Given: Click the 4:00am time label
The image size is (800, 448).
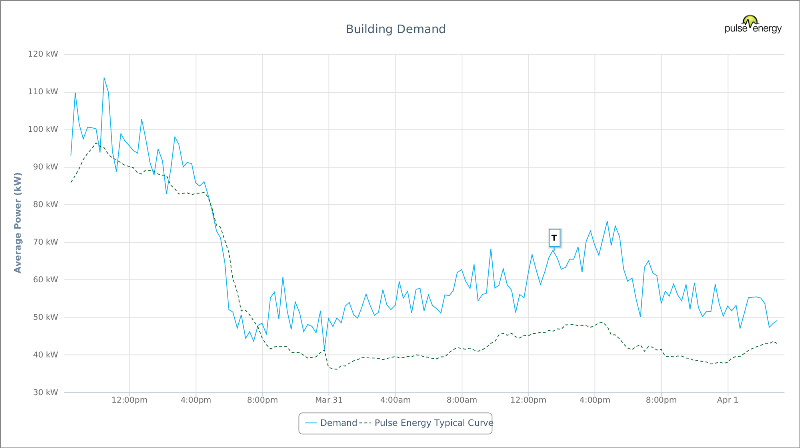Looking at the screenshot, I should 395,400.
